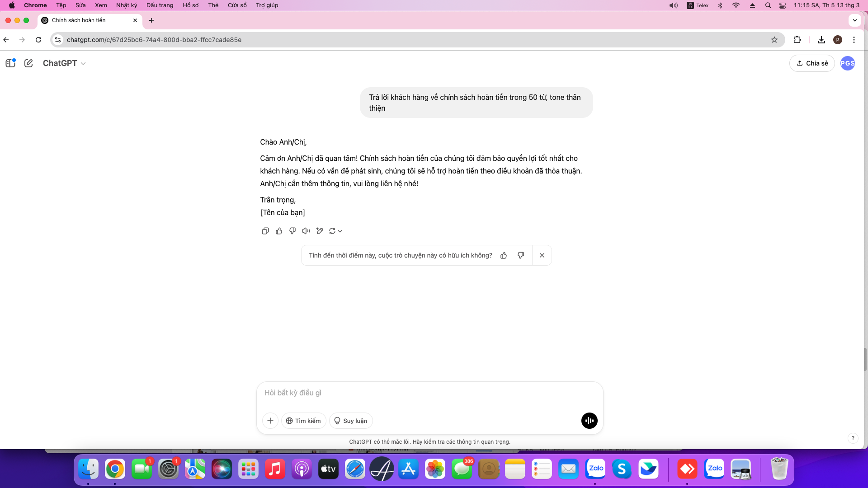Rate conversation unhelpful thumbs down
Screen dimensions: 868x488
click(x=520, y=255)
